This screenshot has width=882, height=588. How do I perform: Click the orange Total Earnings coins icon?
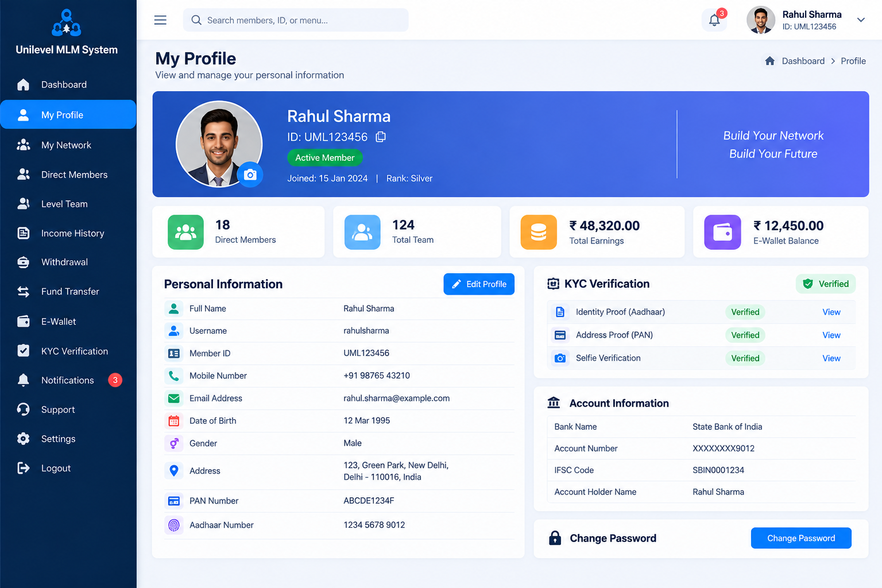point(539,232)
